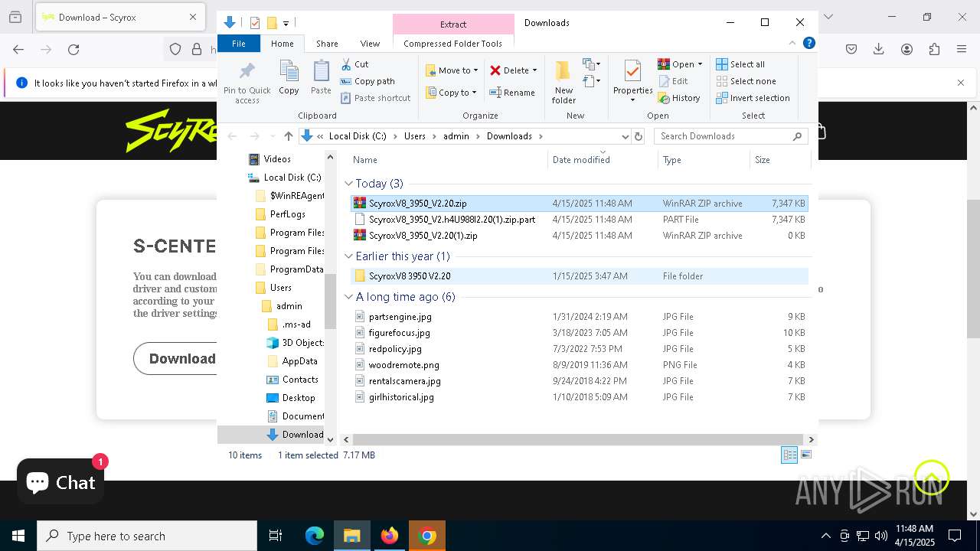Click Copy path in ribbon

(367, 81)
